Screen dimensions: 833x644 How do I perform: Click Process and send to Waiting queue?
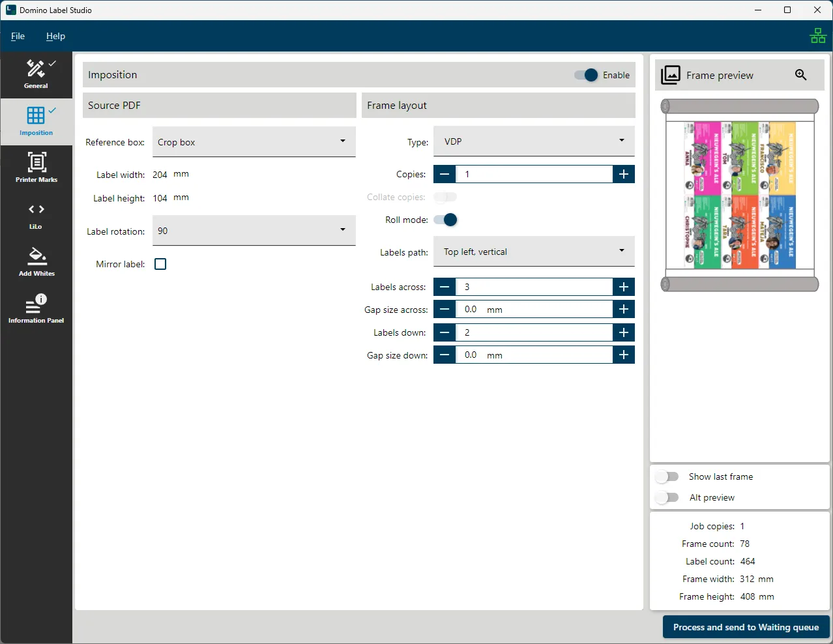pyautogui.click(x=746, y=627)
